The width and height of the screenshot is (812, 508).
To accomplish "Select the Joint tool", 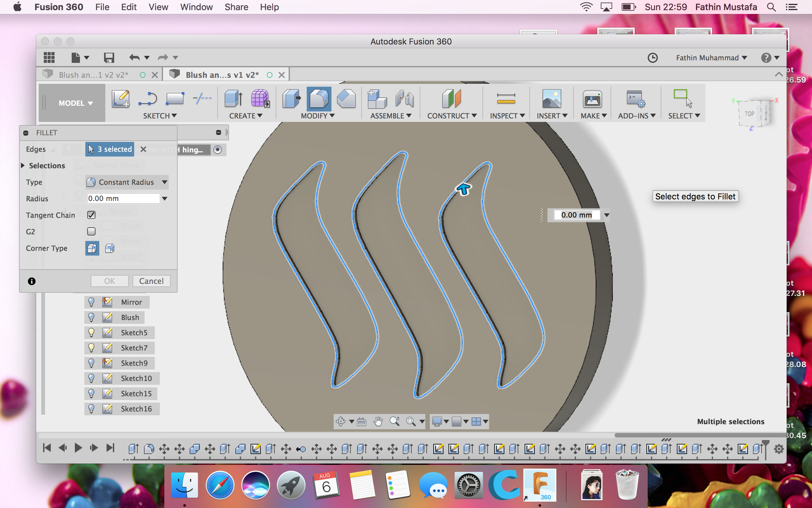I will coord(404,98).
